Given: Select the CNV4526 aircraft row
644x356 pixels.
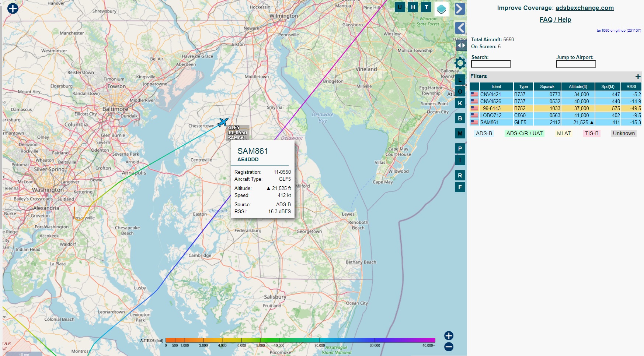Looking at the screenshot, I should click(x=556, y=101).
